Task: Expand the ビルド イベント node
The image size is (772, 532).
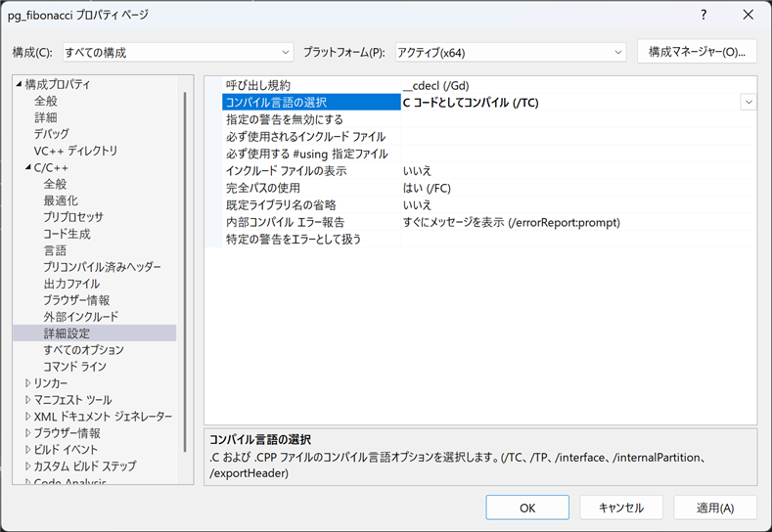Action: click(x=28, y=449)
